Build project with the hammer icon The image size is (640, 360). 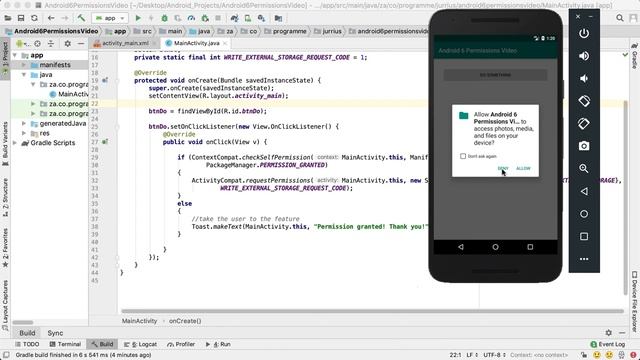[x=81, y=18]
